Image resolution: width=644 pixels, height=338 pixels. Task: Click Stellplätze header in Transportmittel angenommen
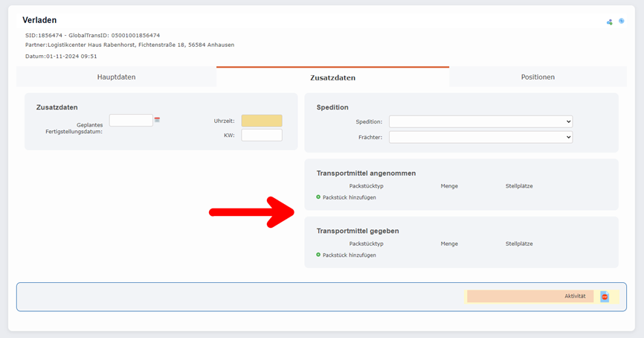(519, 185)
